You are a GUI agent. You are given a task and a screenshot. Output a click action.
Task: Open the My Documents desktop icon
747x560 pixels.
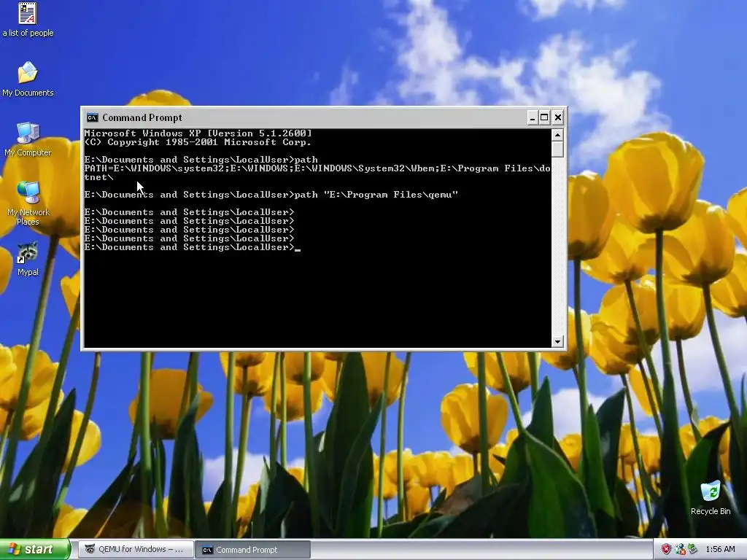tap(28, 79)
